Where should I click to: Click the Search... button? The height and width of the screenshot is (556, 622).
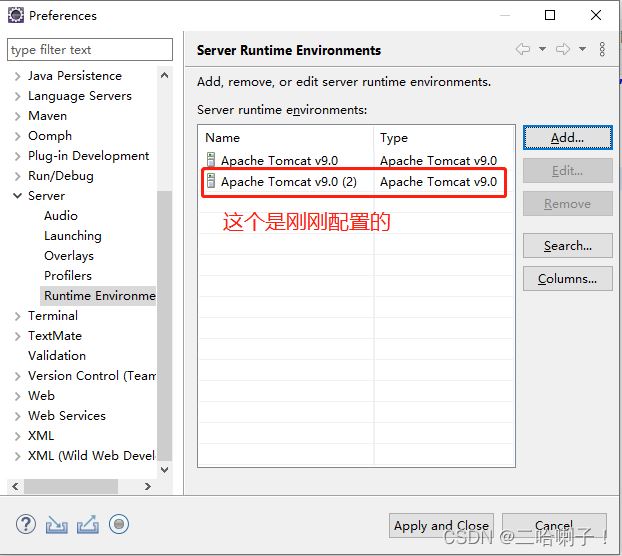click(567, 246)
